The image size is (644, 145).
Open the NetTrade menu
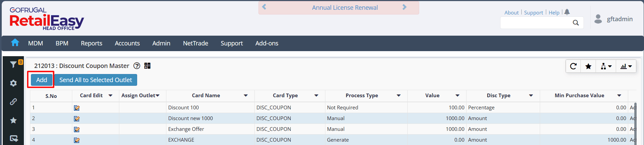click(x=195, y=43)
